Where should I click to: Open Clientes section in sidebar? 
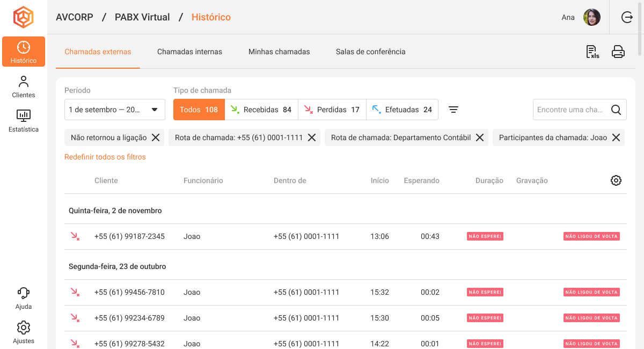coord(24,86)
